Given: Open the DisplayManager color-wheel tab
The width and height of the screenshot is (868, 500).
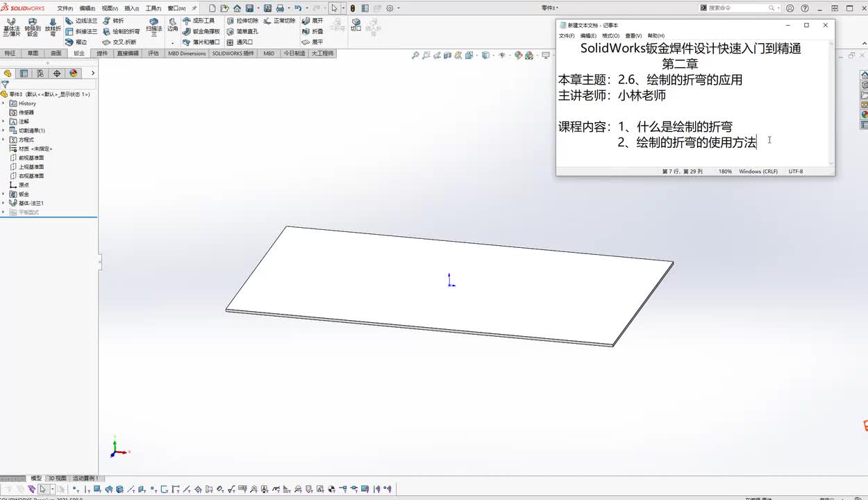Looking at the screenshot, I should [73, 73].
